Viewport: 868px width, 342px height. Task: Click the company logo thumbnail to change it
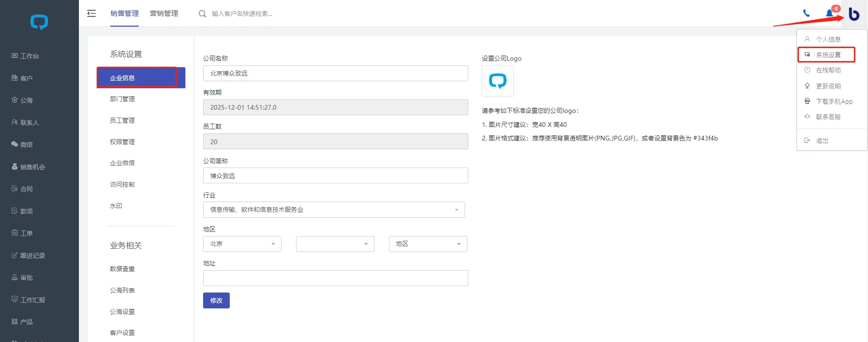[498, 81]
